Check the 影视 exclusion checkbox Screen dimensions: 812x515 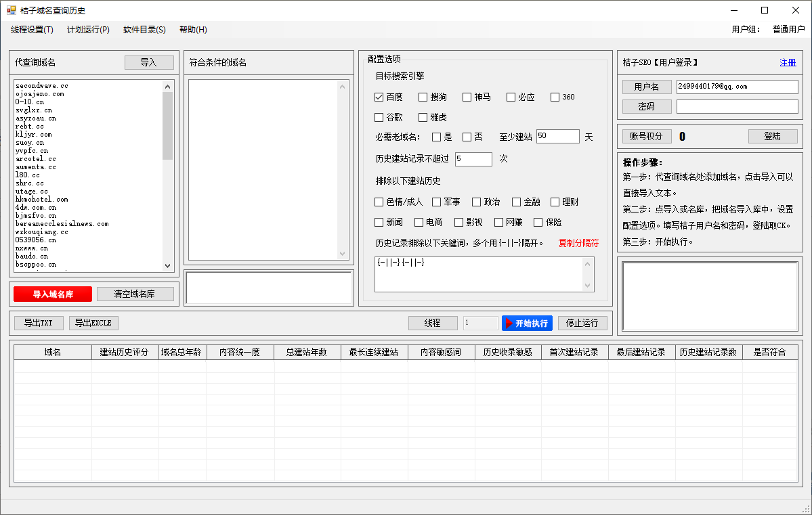tap(458, 222)
